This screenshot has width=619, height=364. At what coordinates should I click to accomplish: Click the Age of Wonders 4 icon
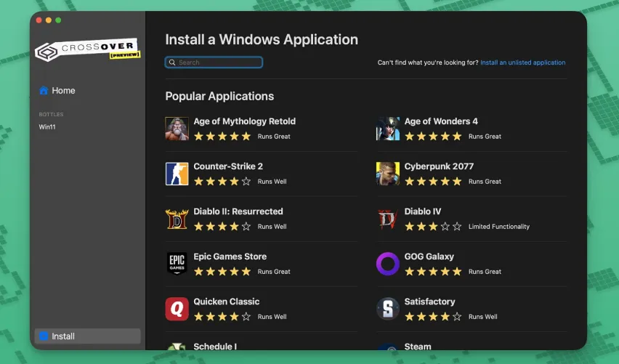coord(388,129)
